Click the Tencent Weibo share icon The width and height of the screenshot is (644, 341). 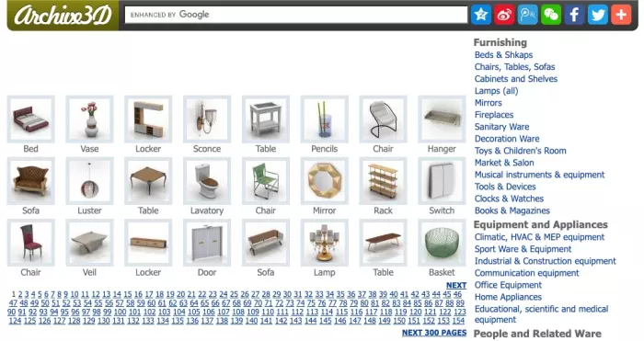coord(528,15)
